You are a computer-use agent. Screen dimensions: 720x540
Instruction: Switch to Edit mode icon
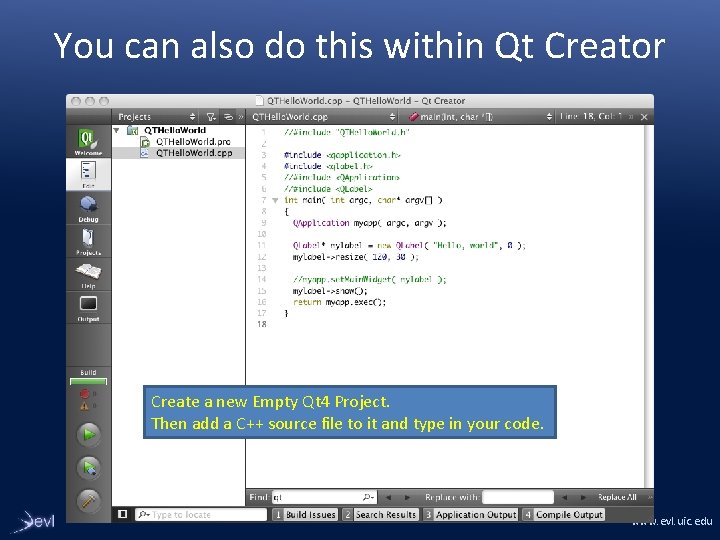(88, 171)
